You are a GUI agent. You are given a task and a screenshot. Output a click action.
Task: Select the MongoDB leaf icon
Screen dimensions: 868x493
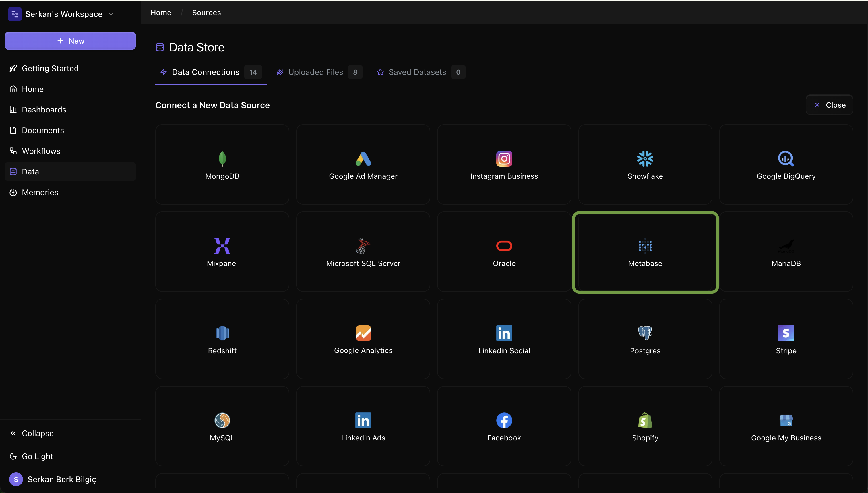[222, 158]
